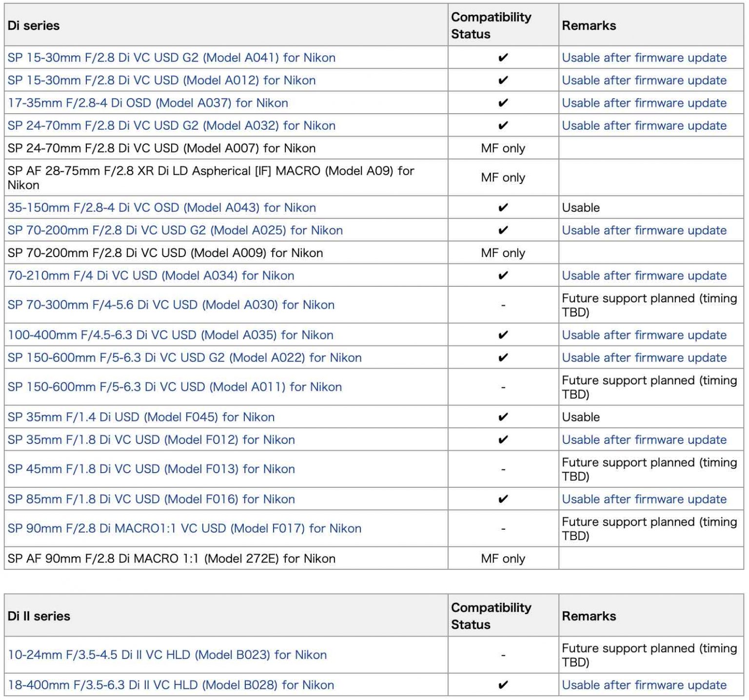Open SP 15-30mm F/2.8 Di VC USD G2 lens link
Image resolution: width=749 pixels, height=700 pixels.
click(171, 58)
